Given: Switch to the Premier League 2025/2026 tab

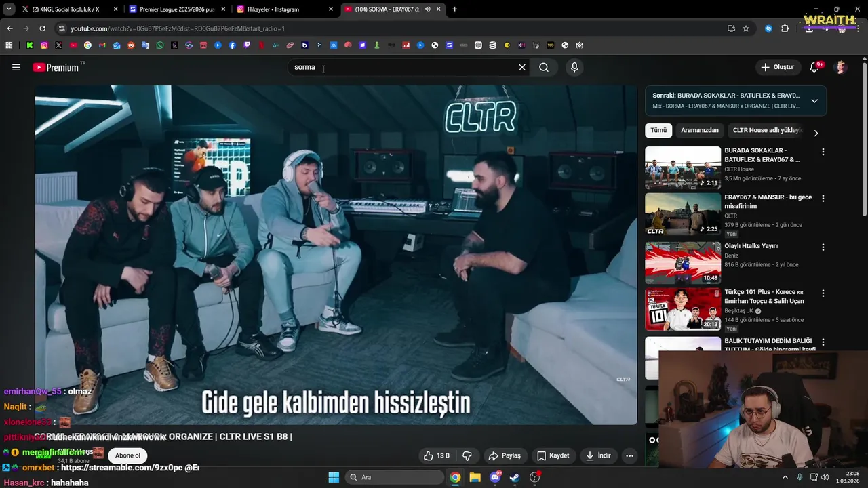Looking at the screenshot, I should click(176, 9).
